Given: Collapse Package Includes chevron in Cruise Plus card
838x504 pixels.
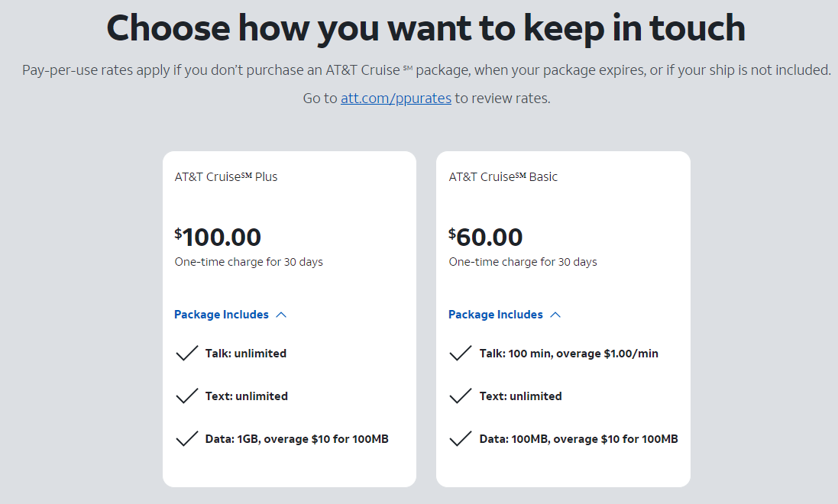Looking at the screenshot, I should click(x=281, y=315).
